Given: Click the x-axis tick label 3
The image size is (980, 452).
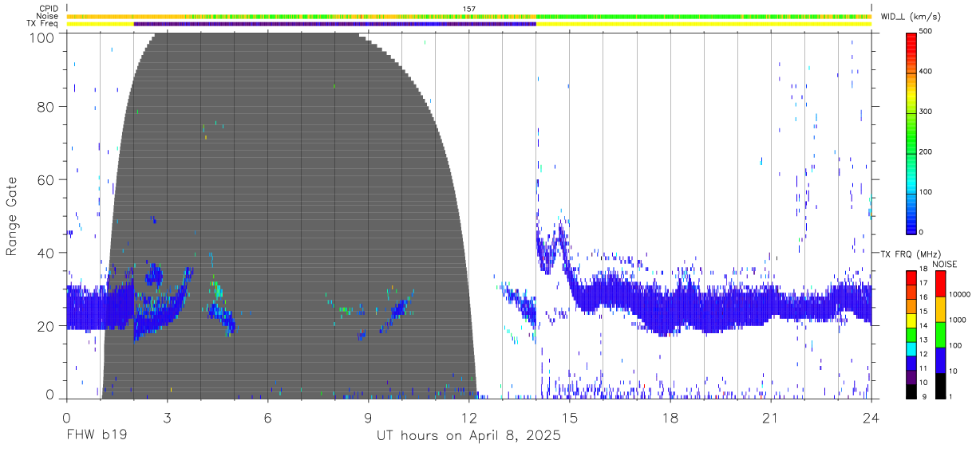Looking at the screenshot, I should [168, 417].
